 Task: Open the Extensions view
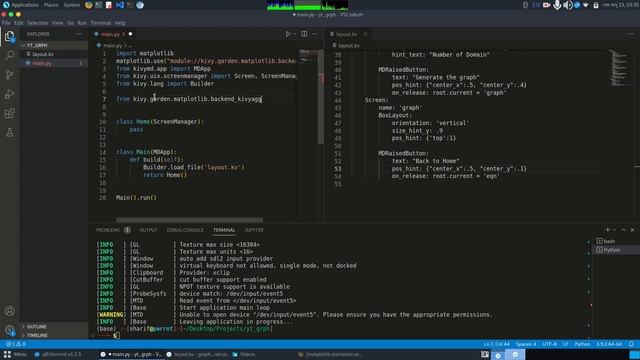[9, 113]
